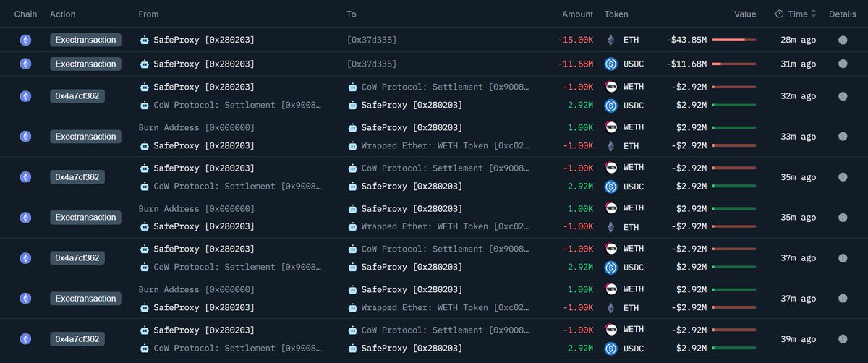Click the From column header
Image resolution: width=868 pixels, height=363 pixels.
[148, 14]
